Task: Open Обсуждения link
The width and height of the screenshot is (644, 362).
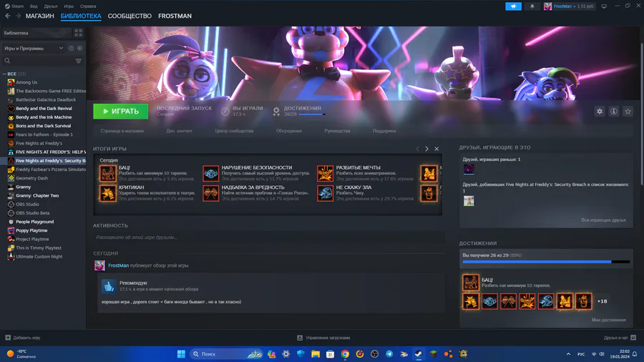Action: click(289, 131)
